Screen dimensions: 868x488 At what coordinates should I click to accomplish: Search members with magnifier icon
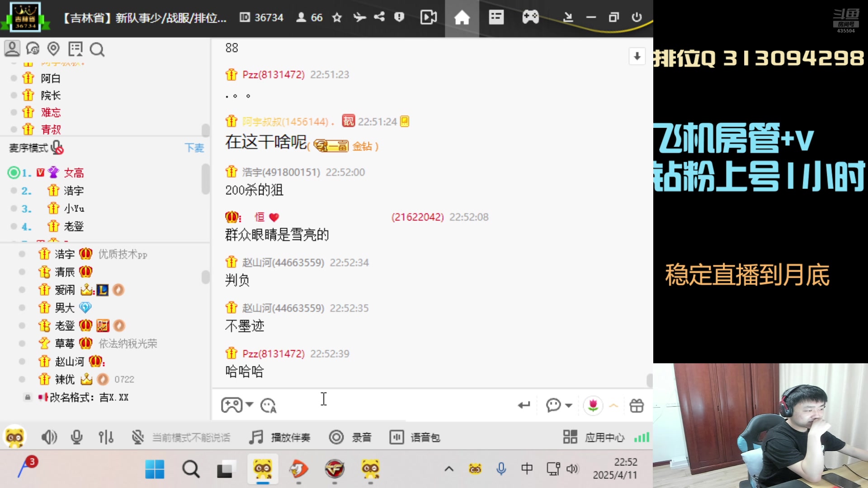tap(97, 49)
